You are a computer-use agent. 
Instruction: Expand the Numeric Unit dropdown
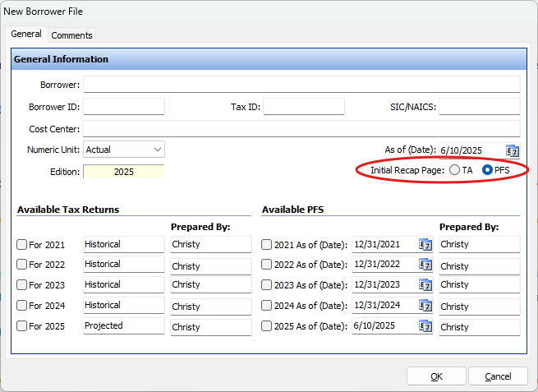pyautogui.click(x=124, y=150)
